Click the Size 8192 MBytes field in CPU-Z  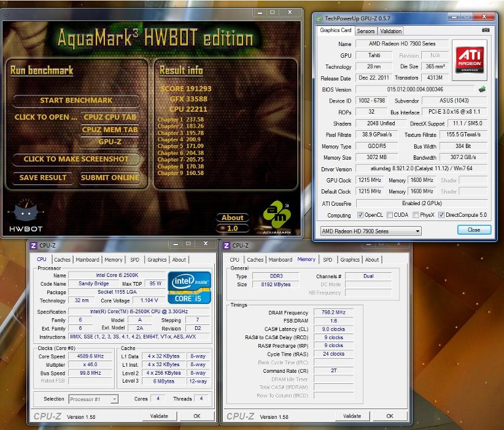[276, 284]
